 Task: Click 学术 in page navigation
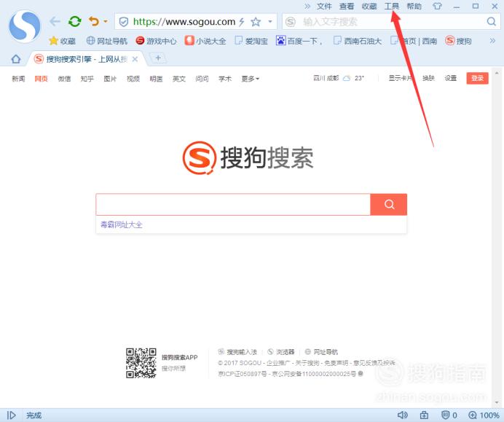point(225,79)
